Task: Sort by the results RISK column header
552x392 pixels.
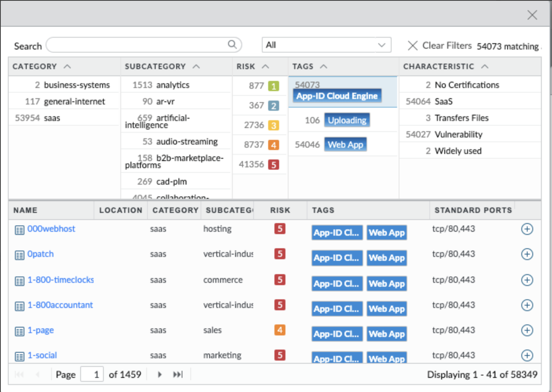Action: pyautogui.click(x=280, y=210)
